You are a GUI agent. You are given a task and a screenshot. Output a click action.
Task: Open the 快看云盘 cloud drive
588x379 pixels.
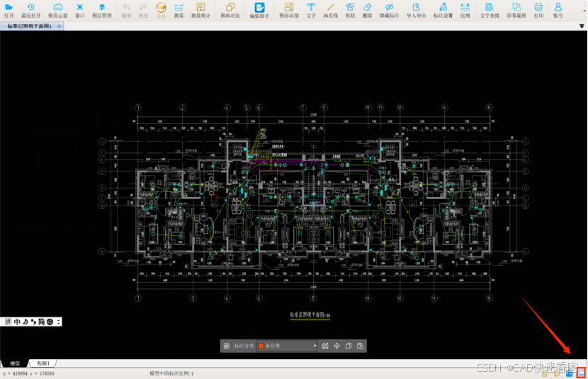(x=58, y=10)
